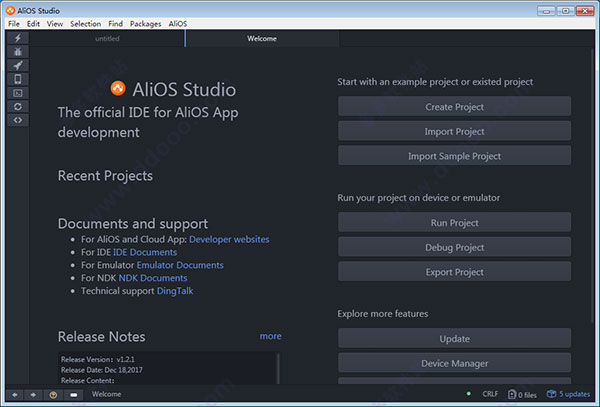This screenshot has height=407, width=600.
Task: Open the DingTalk support link
Action: (175, 291)
